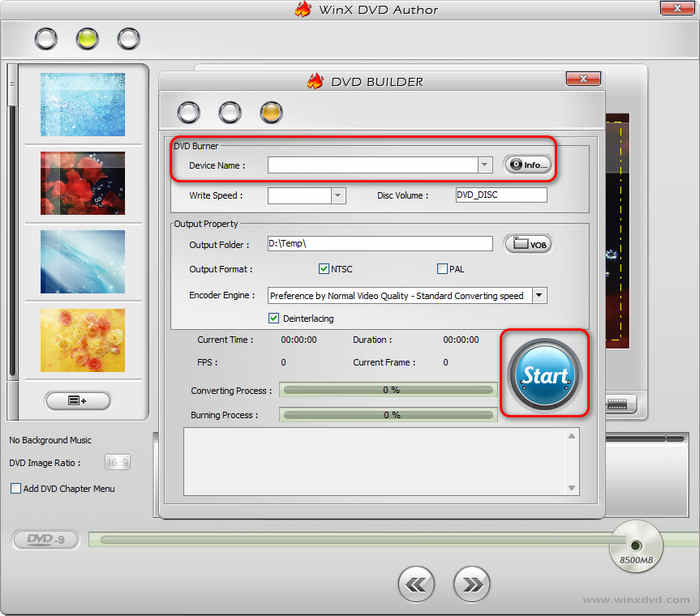
Task: Expand the Write Speed dropdown
Action: 338,196
